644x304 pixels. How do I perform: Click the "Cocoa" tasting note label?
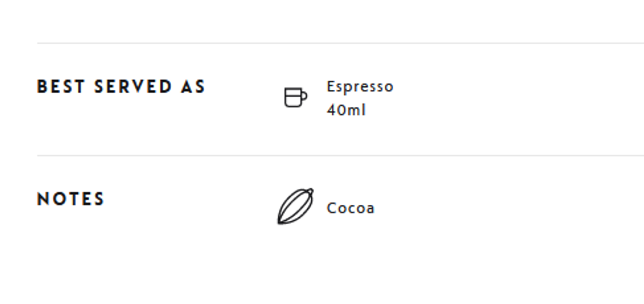coord(350,208)
